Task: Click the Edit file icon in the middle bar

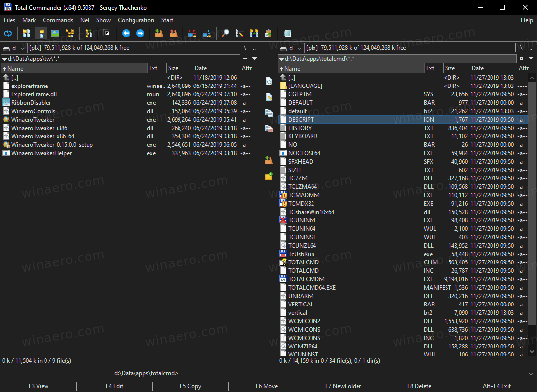Action: [269, 97]
